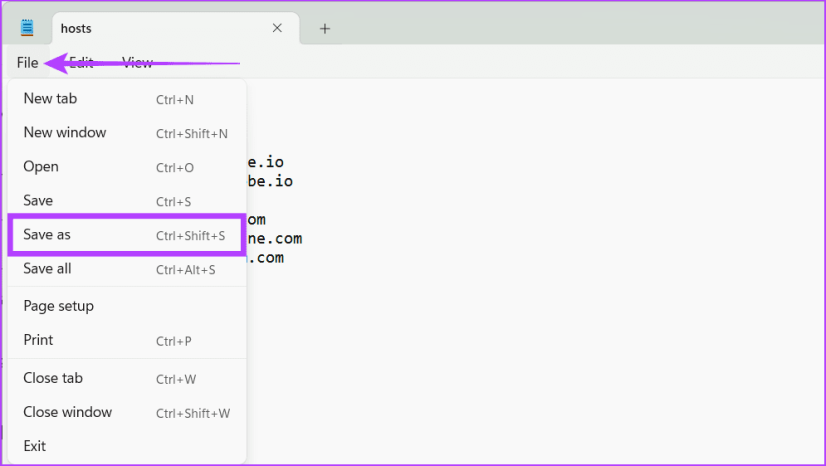Image resolution: width=826 pixels, height=466 pixels.
Task: Choose Save as option
Action: 127,235
